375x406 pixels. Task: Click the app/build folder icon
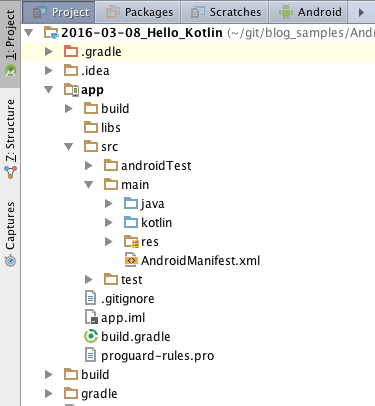click(x=91, y=109)
